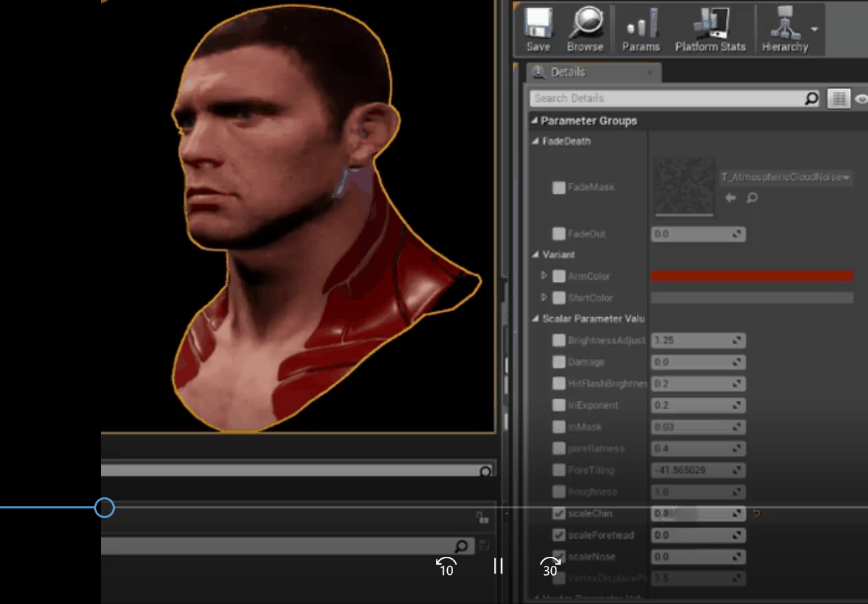This screenshot has height=604, width=868.
Task: Open the T_AtmosphericCloudNoise texture dropdown
Action: [x=786, y=177]
